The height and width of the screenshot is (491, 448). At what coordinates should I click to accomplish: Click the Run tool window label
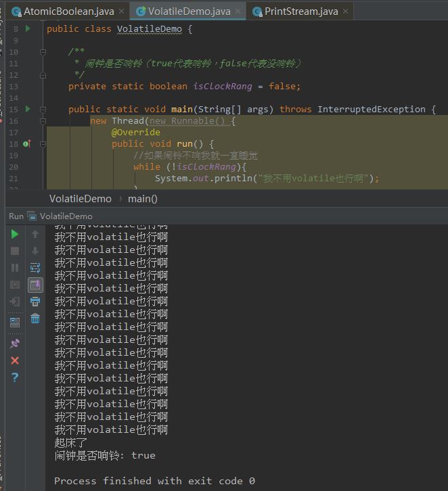pyautogui.click(x=16, y=216)
